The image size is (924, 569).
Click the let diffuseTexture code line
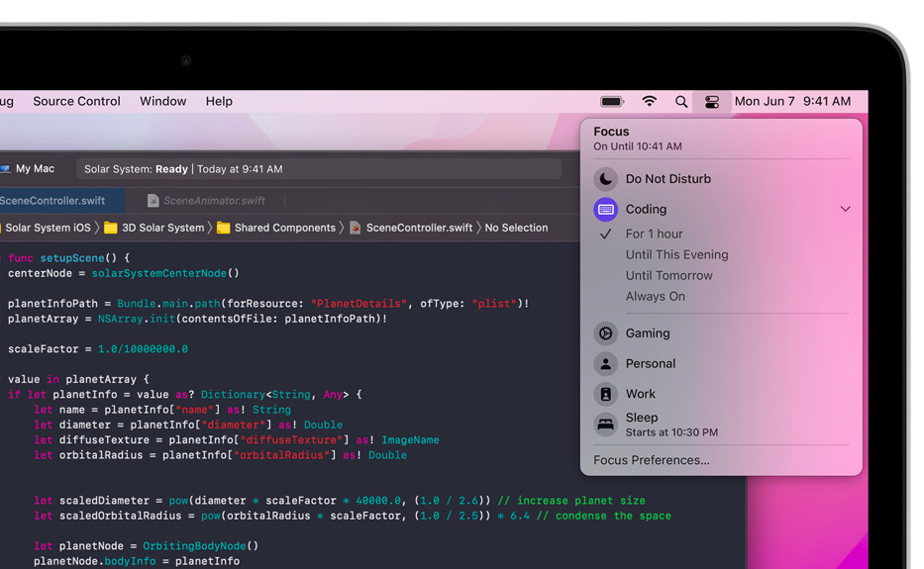tap(237, 440)
